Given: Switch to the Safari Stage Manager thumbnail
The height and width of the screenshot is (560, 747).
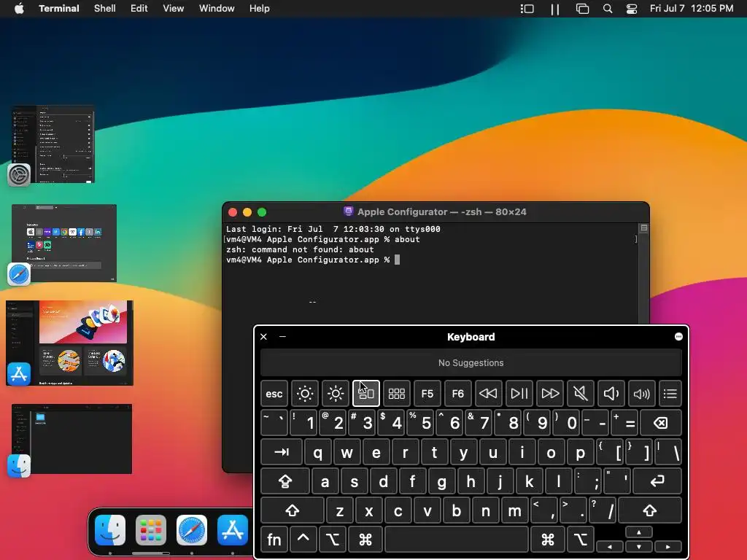Looking at the screenshot, I should [x=64, y=243].
